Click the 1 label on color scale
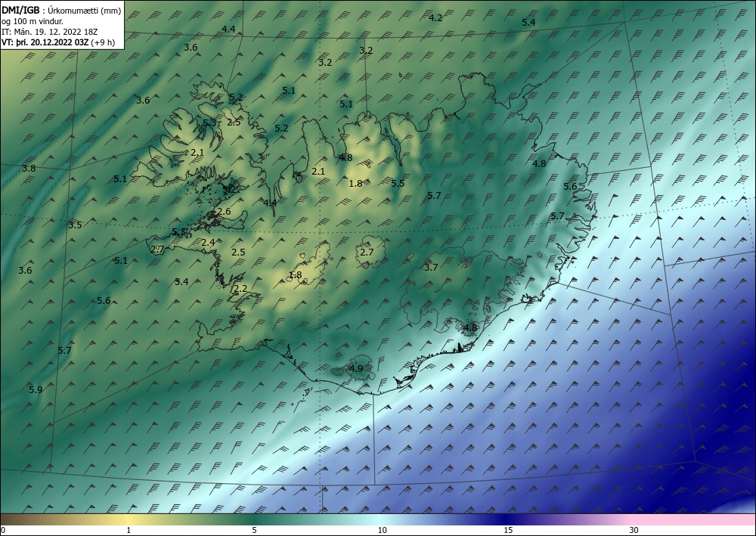Screen dimensions: 756x536 [129, 530]
